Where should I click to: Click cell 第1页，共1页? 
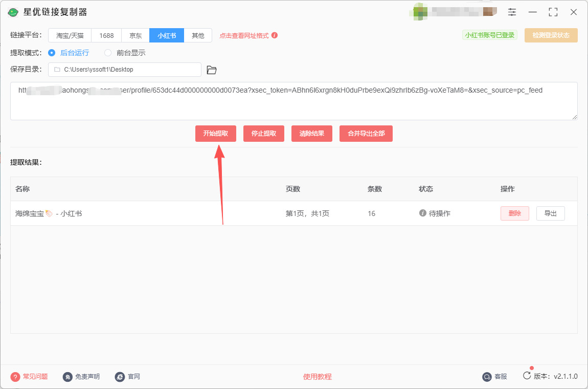click(x=307, y=213)
